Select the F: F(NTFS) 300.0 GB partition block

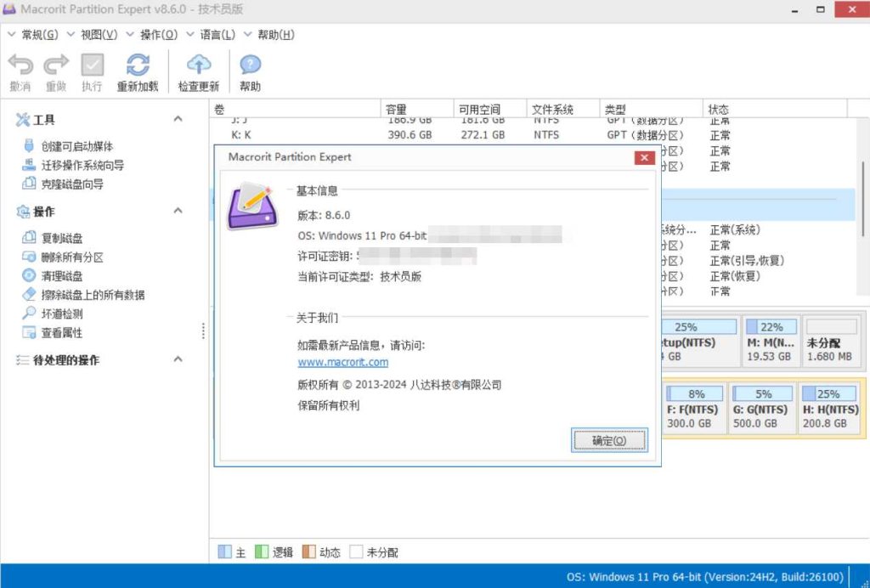tap(694, 409)
